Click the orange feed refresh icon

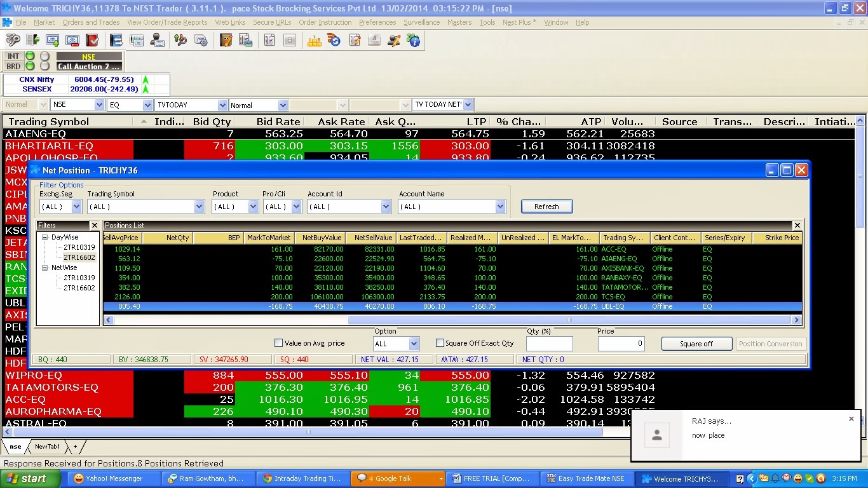334,40
